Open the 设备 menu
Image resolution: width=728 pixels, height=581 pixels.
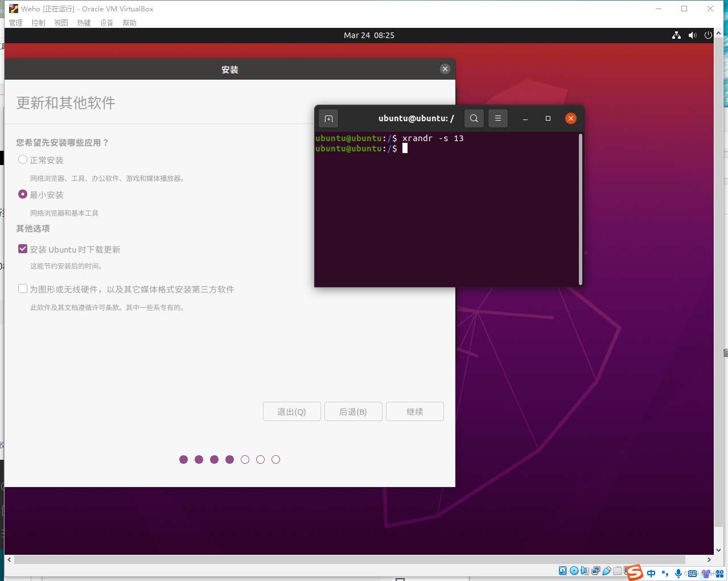[x=107, y=23]
